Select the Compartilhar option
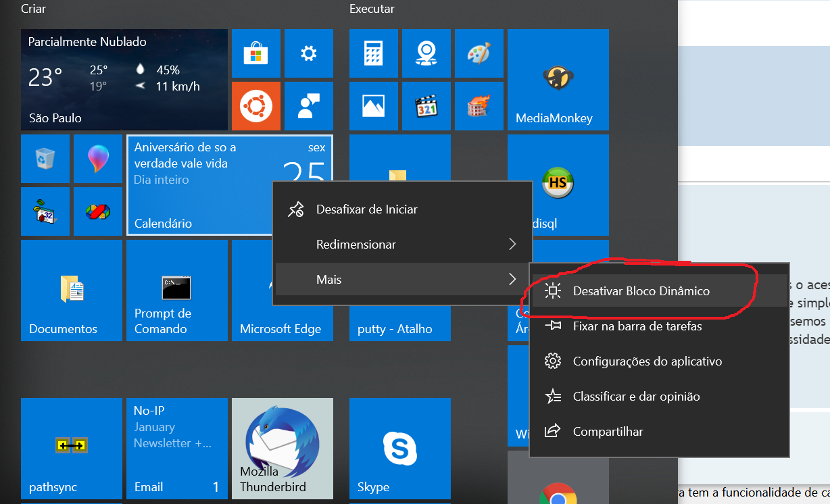 [x=608, y=432]
